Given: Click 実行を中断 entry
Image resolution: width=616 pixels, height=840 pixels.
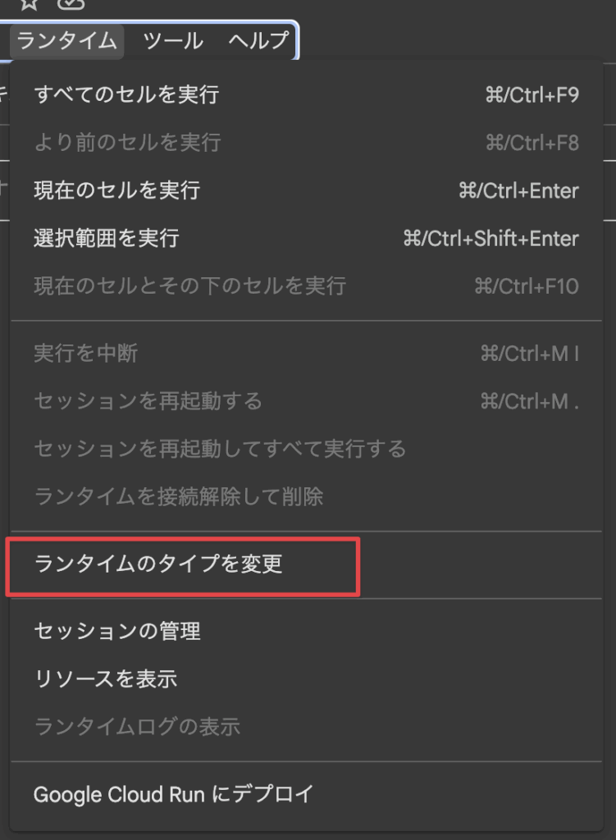Looking at the screenshot, I should click(307, 354).
